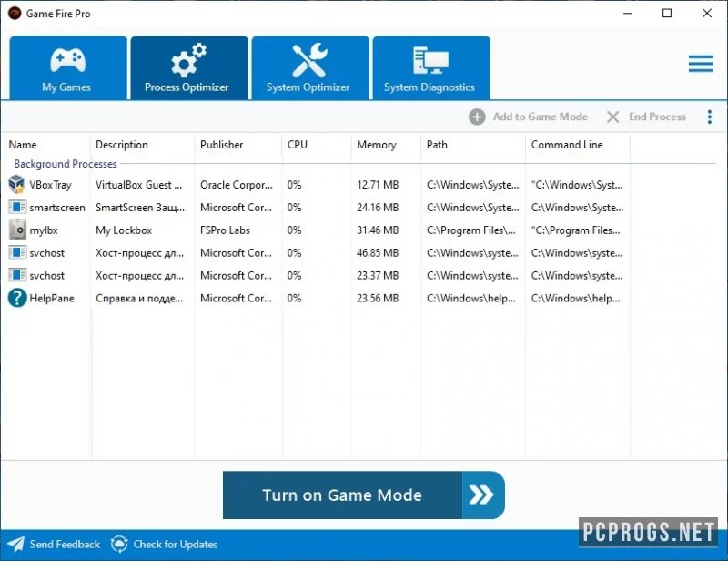The height and width of the screenshot is (561, 728).
Task: Click the '46.85 MB' memory value
Action: coord(378,253)
